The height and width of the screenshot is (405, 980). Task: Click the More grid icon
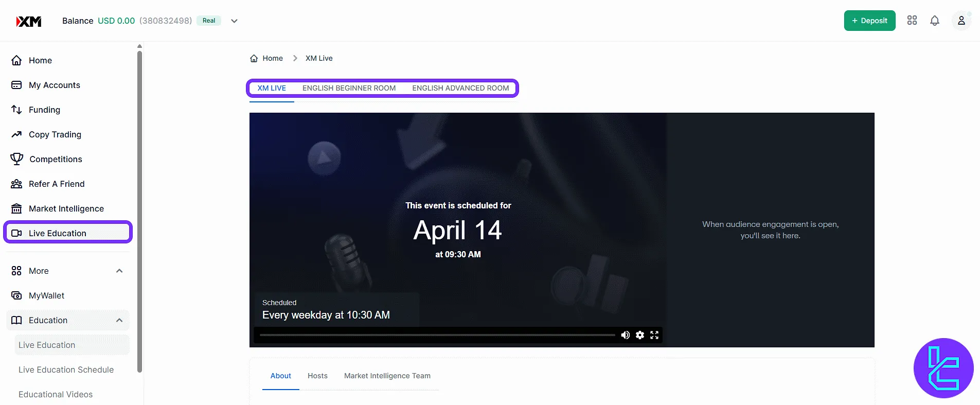[16, 271]
